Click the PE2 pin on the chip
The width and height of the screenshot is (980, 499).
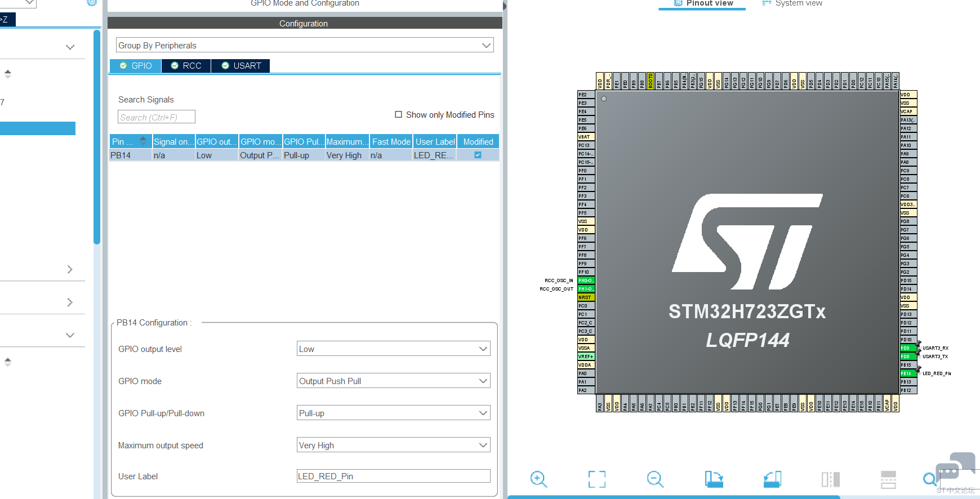586,95
